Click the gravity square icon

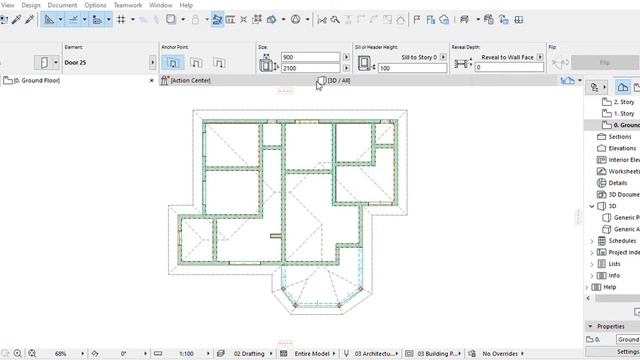pyautogui.click(x=171, y=20)
